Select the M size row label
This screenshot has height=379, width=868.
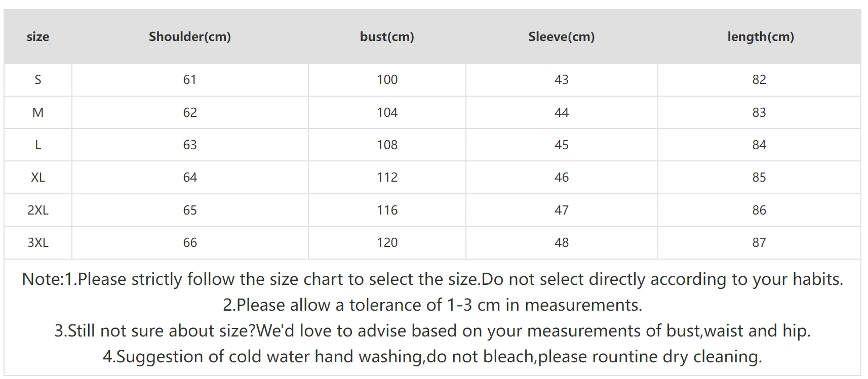click(38, 112)
